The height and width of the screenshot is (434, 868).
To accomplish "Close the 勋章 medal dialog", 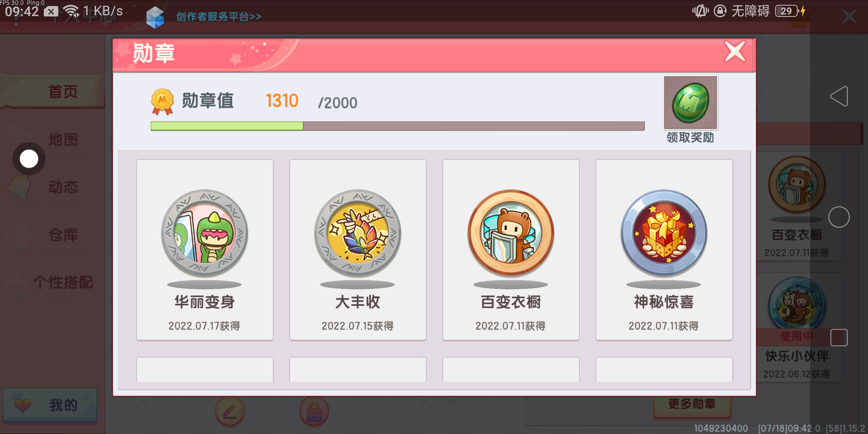I will [735, 51].
